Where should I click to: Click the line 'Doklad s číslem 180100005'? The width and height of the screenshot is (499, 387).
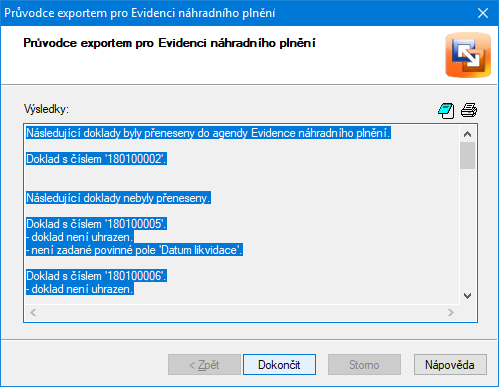(x=97, y=224)
